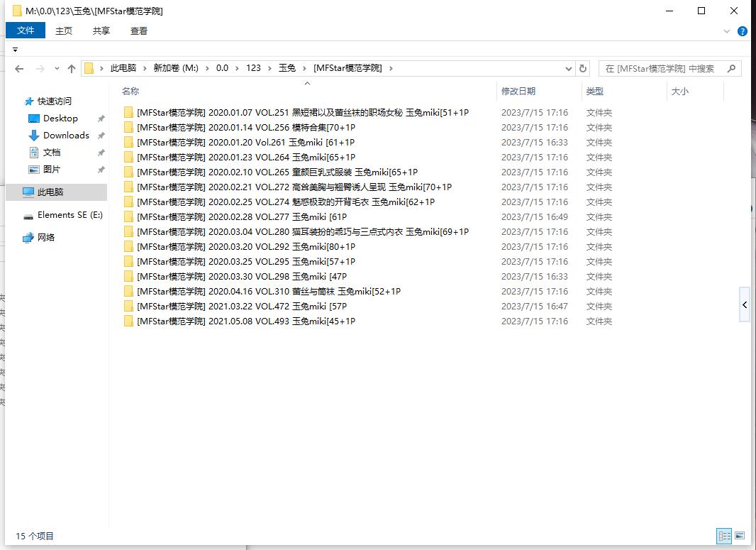Go back with the left arrow button
Screen dimensions: 756x550
pos(19,69)
